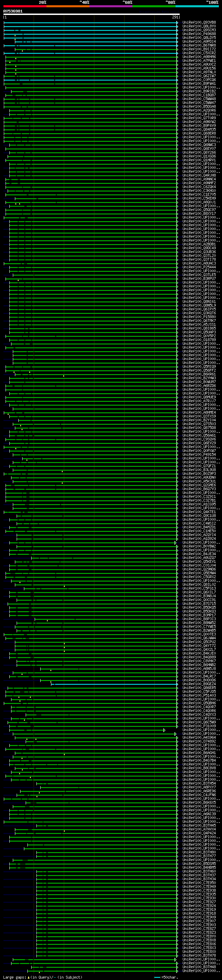The height and width of the screenshot is (980, 222).
Task: Select the UniRef100_B5DKQ5 label
Action: [x=199, y=608]
